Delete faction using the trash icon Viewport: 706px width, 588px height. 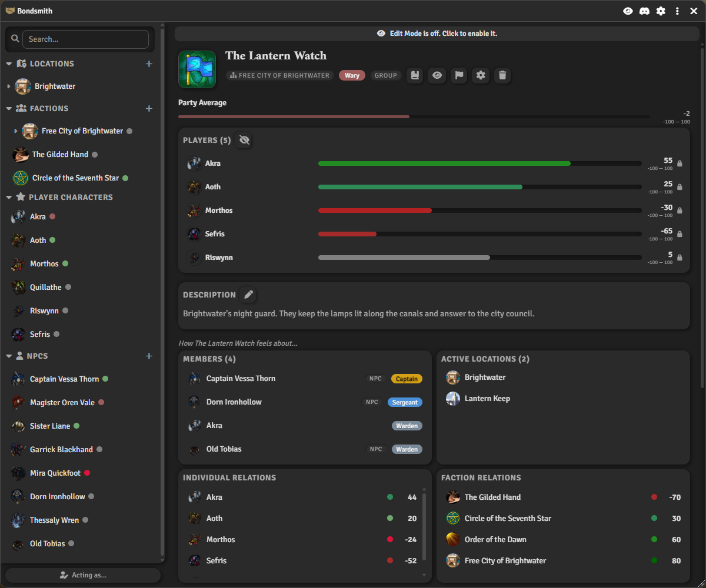coord(502,75)
